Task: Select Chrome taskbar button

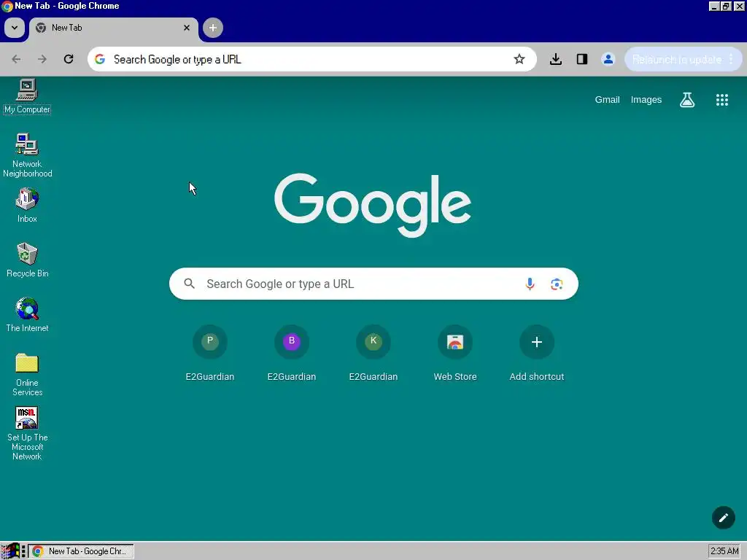Action: pos(81,551)
